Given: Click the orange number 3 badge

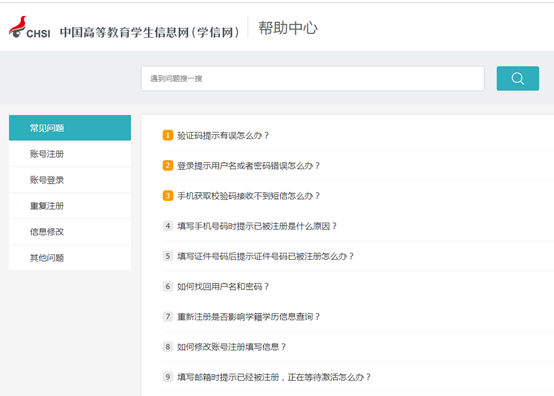Looking at the screenshot, I should pos(168,196).
